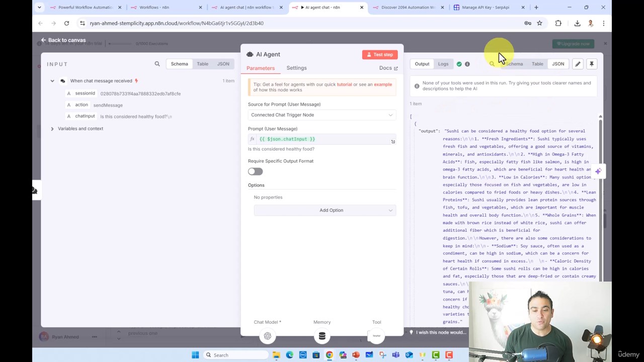Open Source for Prompt dropdown
644x362 pixels.
(x=322, y=115)
